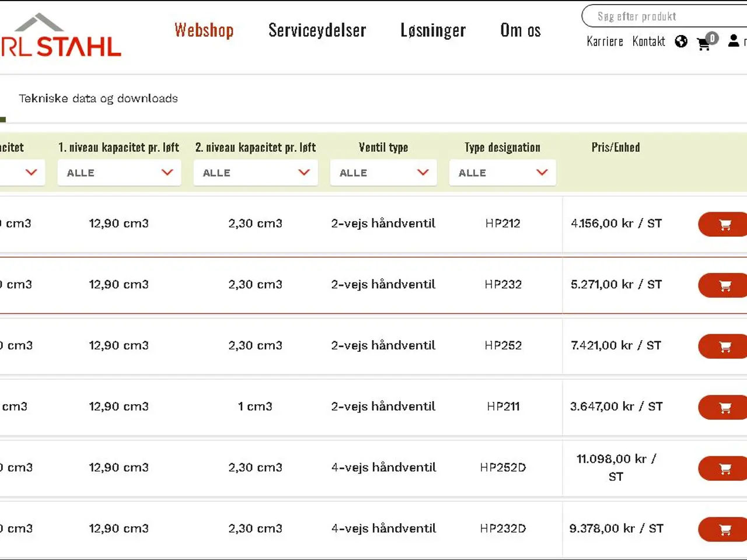Image resolution: width=747 pixels, height=560 pixels.
Task: Select the HP232 type designation cell
Action: [x=503, y=285]
